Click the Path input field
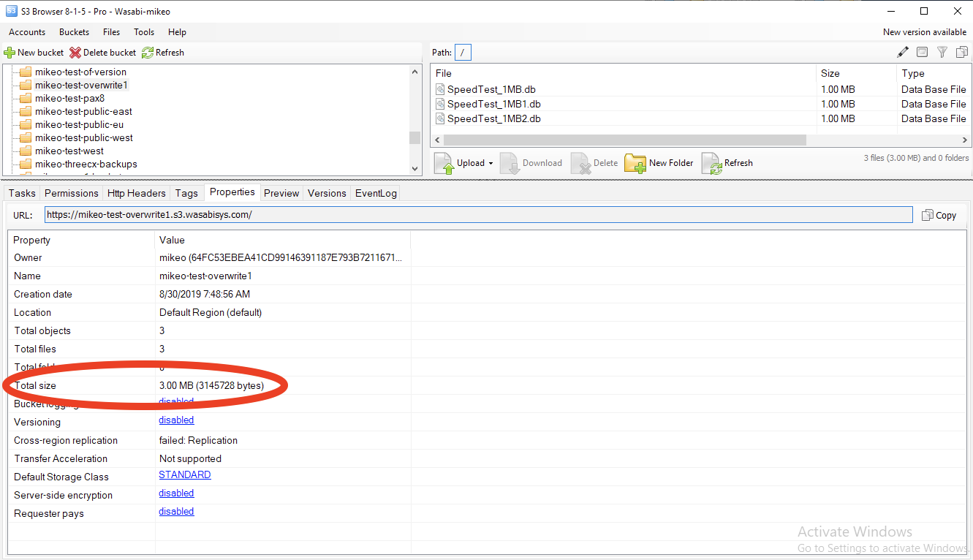This screenshot has width=973, height=560. tap(463, 52)
